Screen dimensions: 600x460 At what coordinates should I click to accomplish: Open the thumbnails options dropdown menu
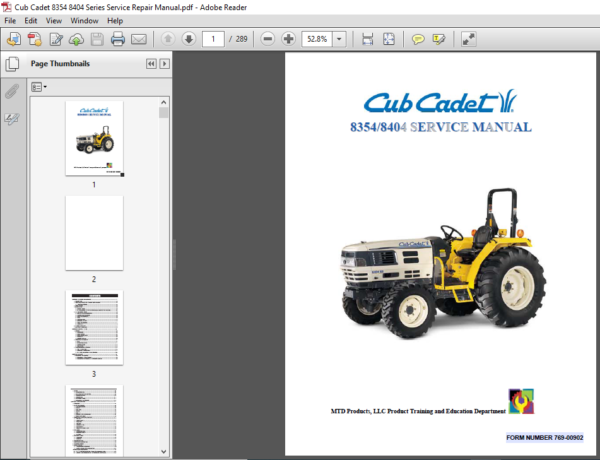pyautogui.click(x=39, y=87)
